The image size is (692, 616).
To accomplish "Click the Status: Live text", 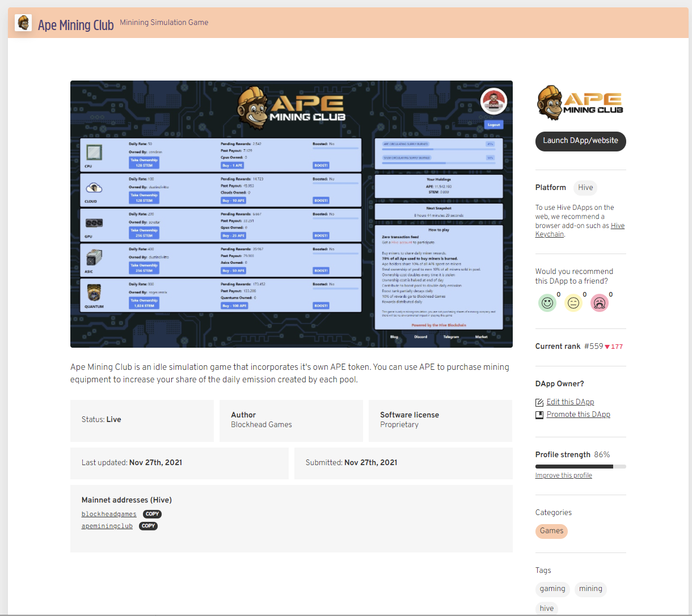I will pos(102,420).
